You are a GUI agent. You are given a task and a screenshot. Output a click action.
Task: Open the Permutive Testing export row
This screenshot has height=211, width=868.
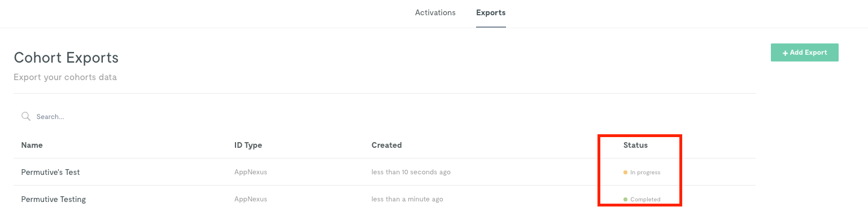[385, 199]
